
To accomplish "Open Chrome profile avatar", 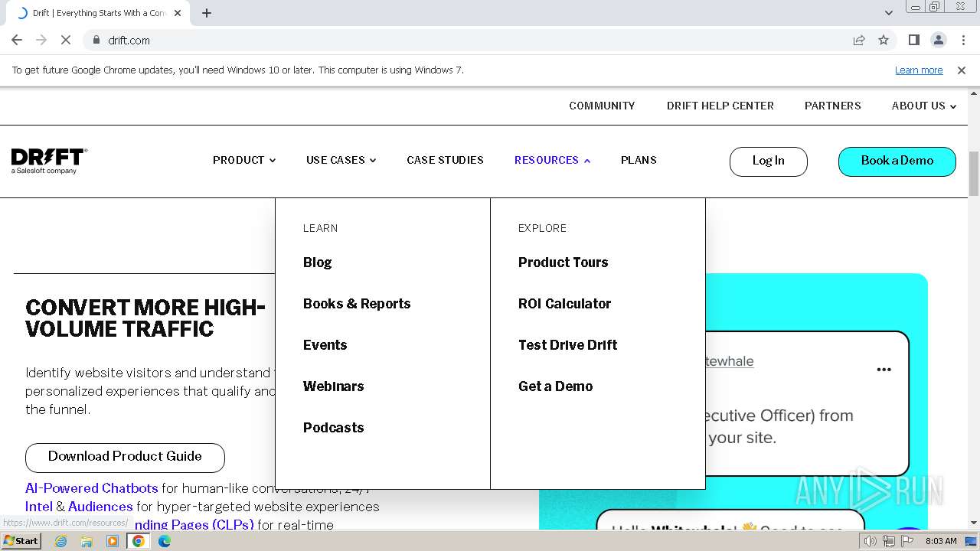I will point(938,40).
